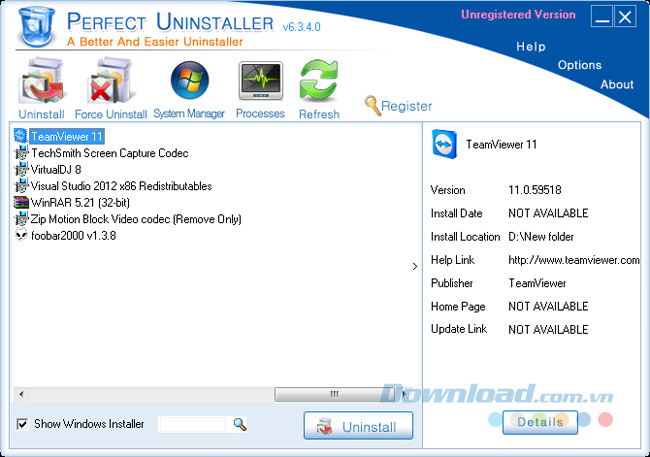Click the Uninstall toolbar icon
This screenshot has width=650, height=457.
pyautogui.click(x=41, y=81)
